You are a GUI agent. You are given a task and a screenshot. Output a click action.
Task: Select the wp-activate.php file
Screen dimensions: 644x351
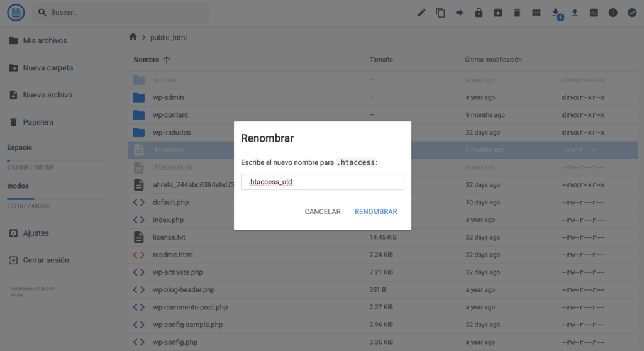(383, 272)
